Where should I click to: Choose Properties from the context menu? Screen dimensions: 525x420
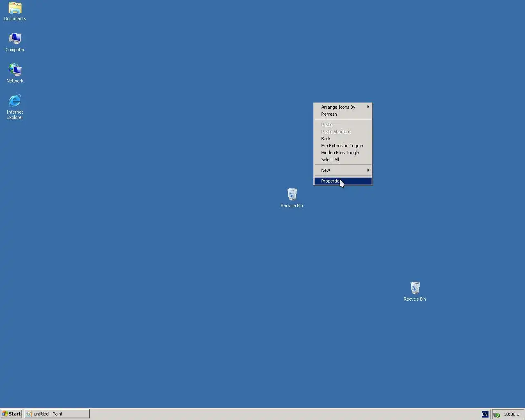pos(343,181)
